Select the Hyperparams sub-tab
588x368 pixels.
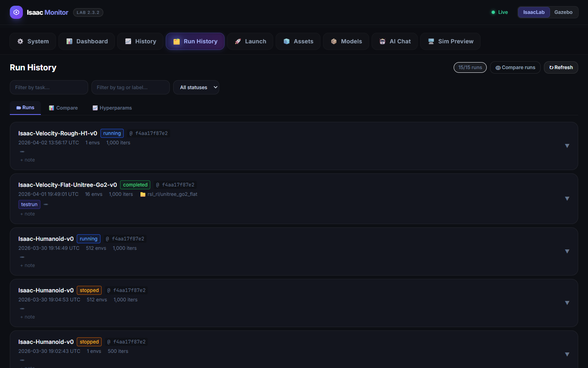[112, 108]
